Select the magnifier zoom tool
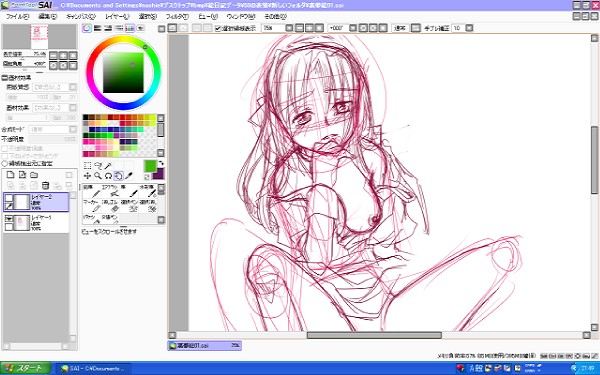This screenshot has height=375, width=600. coord(98,176)
